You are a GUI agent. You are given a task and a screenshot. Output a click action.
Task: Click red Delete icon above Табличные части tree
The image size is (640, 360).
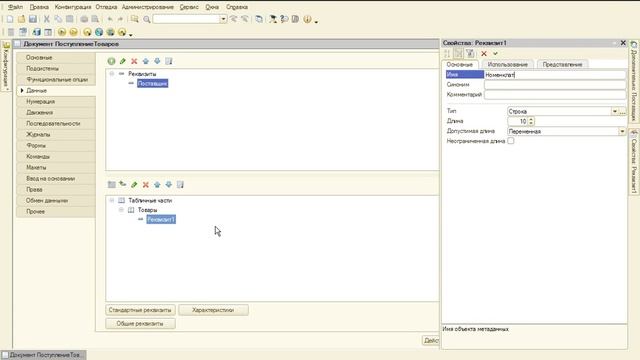click(x=146, y=184)
